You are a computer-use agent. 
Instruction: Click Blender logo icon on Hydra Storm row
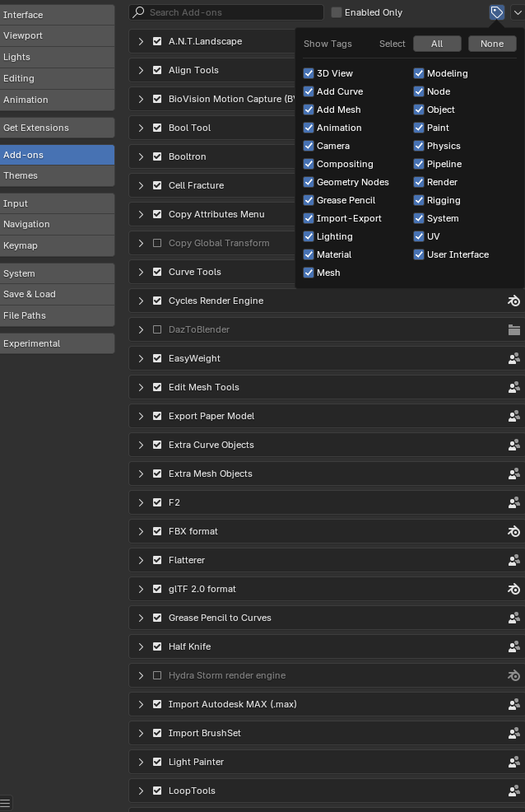(513, 676)
